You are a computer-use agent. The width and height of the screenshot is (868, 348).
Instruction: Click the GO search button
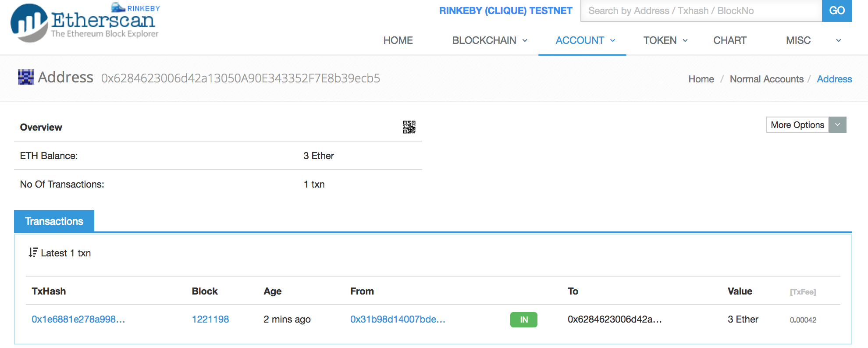coord(837,11)
